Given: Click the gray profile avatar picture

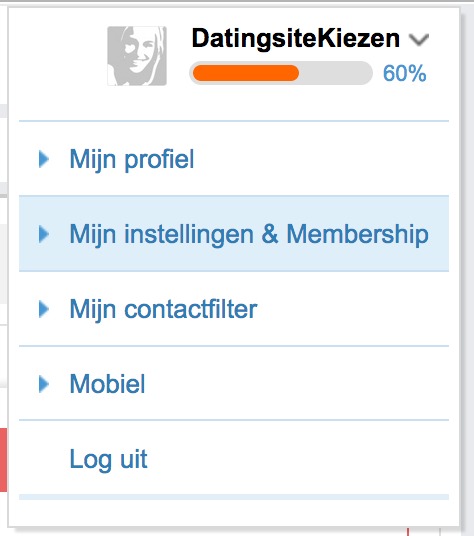Looking at the screenshot, I should click(x=137, y=56).
